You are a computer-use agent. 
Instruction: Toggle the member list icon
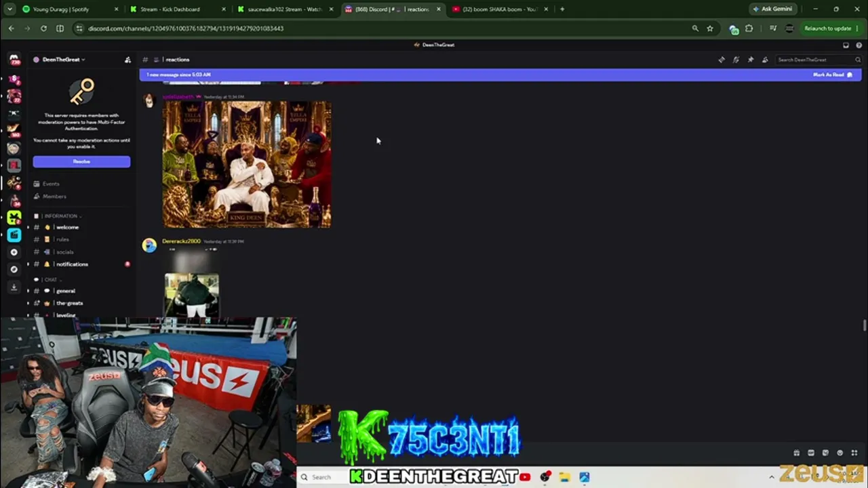[x=765, y=60]
